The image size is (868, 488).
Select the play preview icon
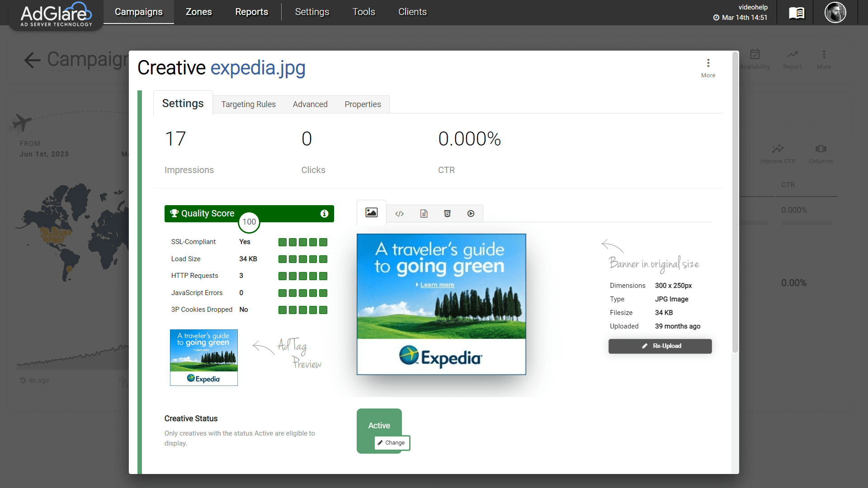click(471, 214)
